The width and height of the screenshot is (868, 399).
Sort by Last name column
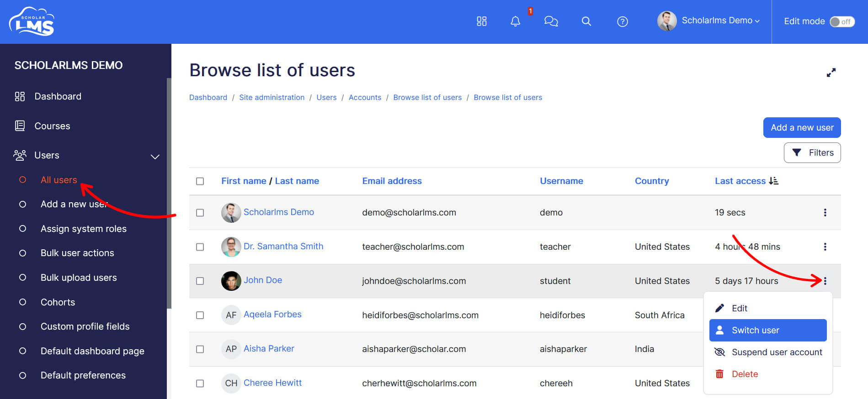click(x=297, y=181)
